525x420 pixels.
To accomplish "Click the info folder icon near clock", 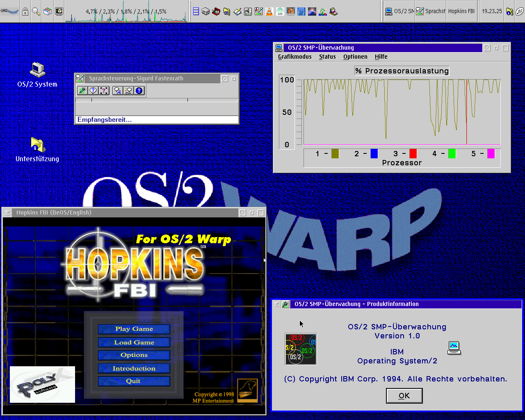I will 509,11.
